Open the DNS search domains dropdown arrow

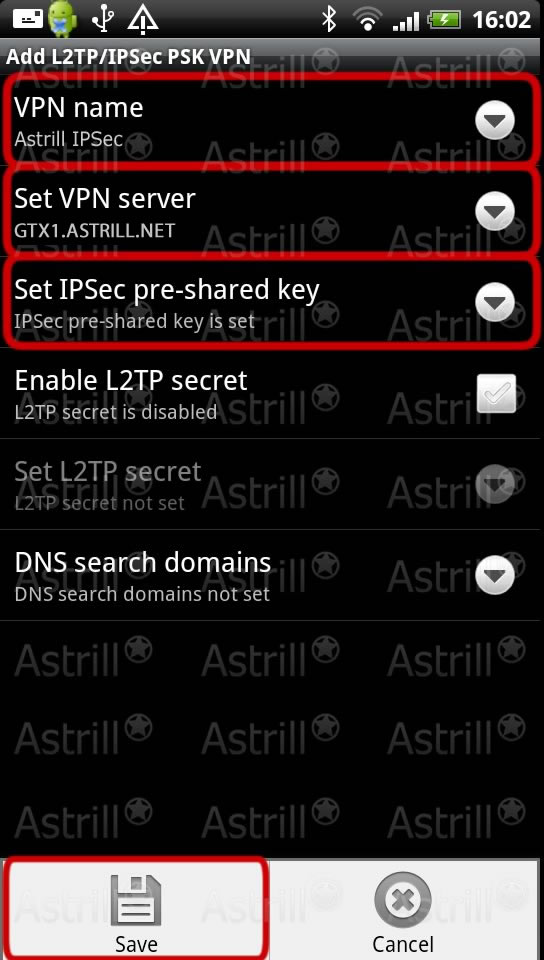pos(495,575)
